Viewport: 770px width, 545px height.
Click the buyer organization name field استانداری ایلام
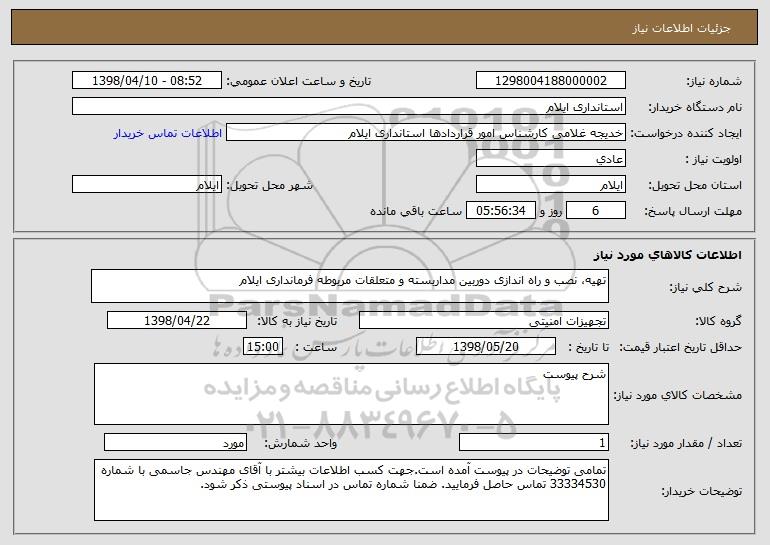(349, 107)
